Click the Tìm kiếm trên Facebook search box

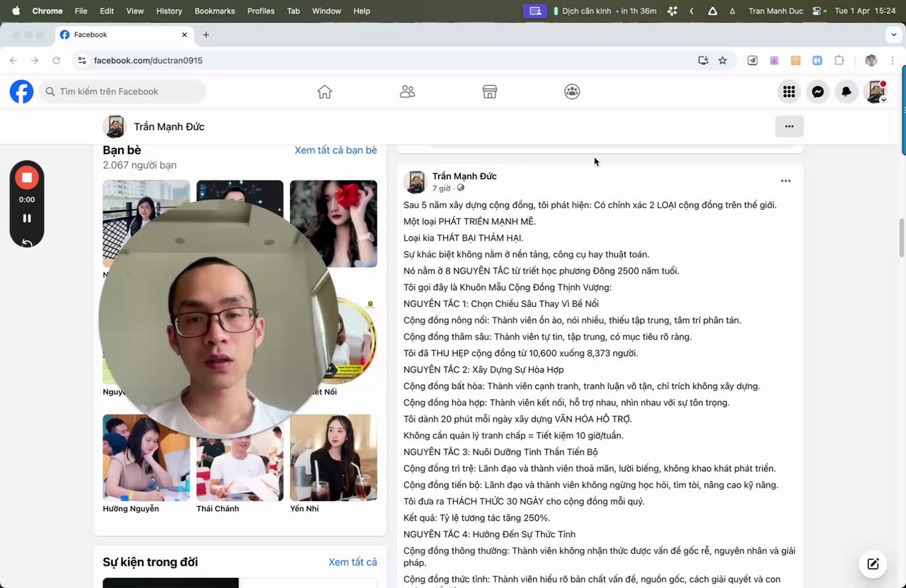[x=122, y=91]
